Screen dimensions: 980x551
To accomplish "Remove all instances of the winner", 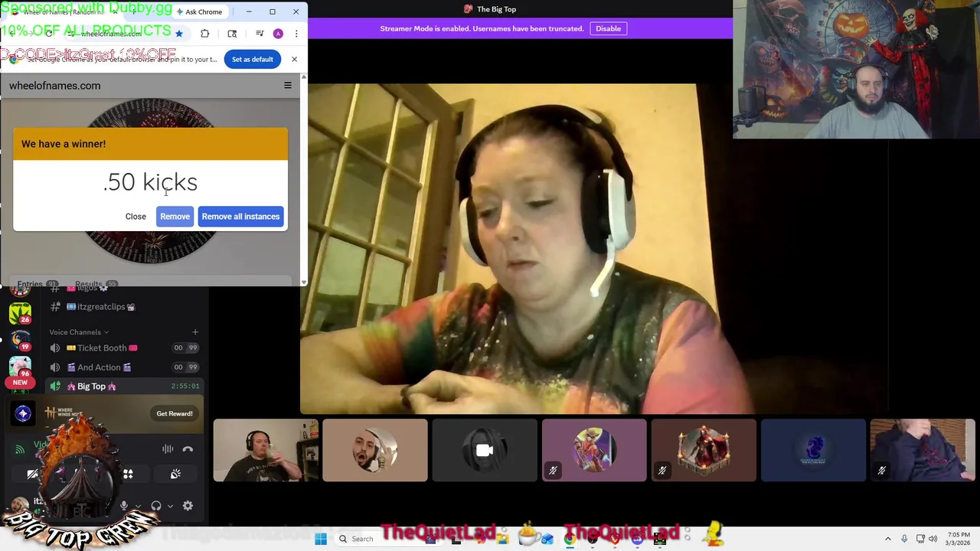I will tap(240, 217).
